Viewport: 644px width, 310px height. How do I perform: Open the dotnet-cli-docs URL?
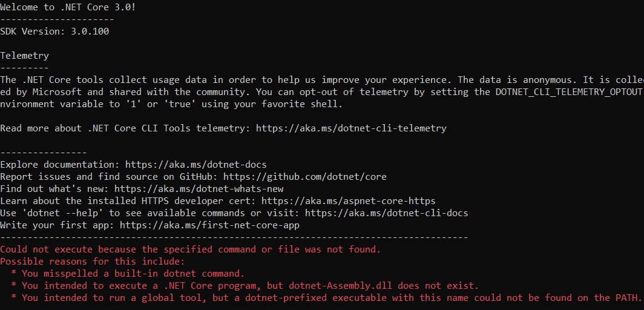coord(387,213)
